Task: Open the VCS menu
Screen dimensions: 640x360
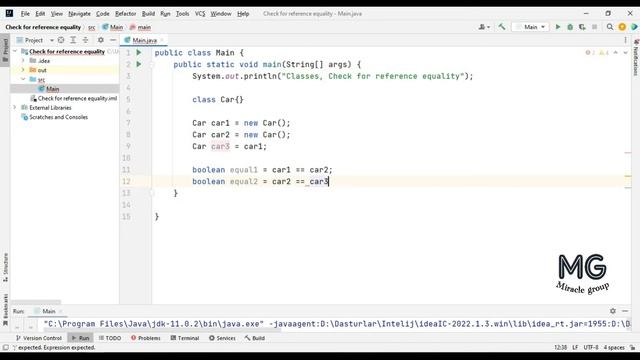Action: point(200,13)
